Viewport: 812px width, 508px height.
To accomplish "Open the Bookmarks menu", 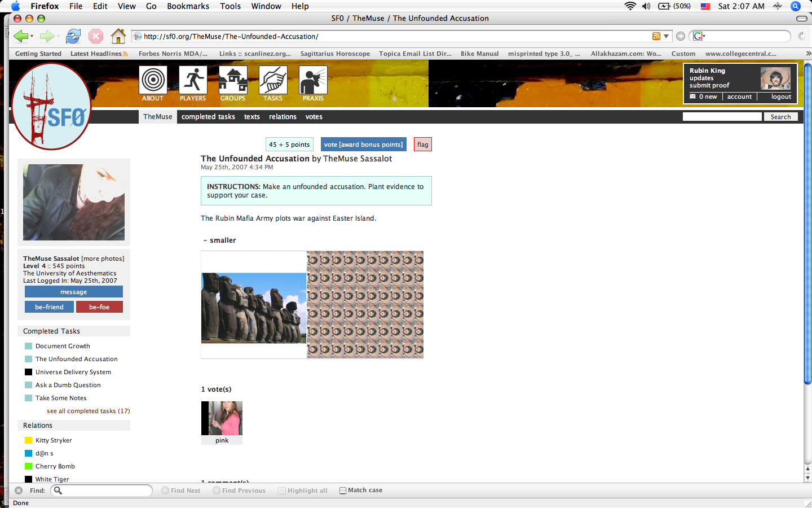I will 188,6.
